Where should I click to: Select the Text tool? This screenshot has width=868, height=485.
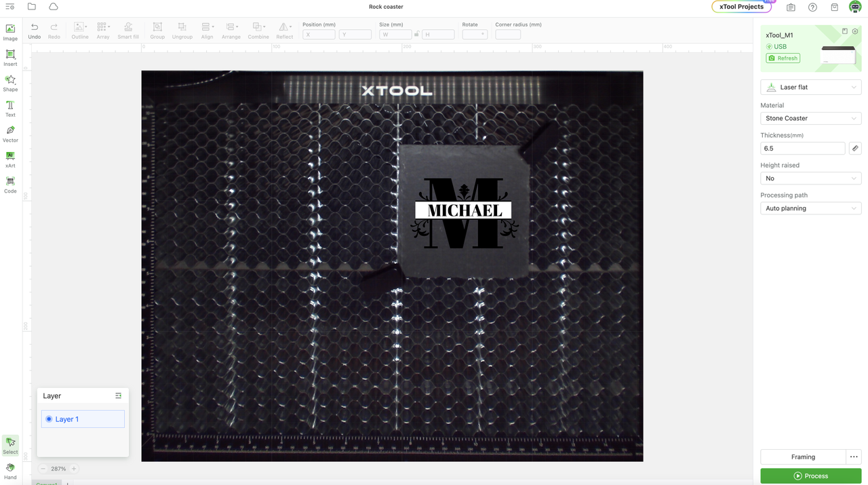(x=10, y=109)
